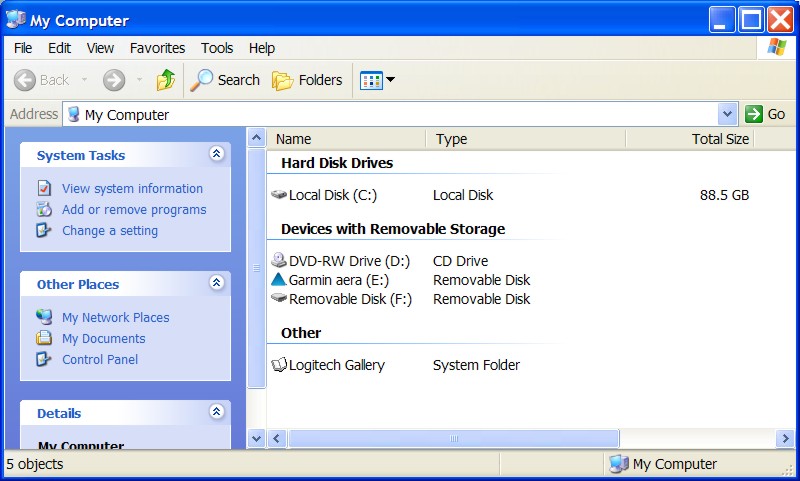Click Change a setting link
Image resolution: width=800 pixels, height=481 pixels.
[x=110, y=231]
